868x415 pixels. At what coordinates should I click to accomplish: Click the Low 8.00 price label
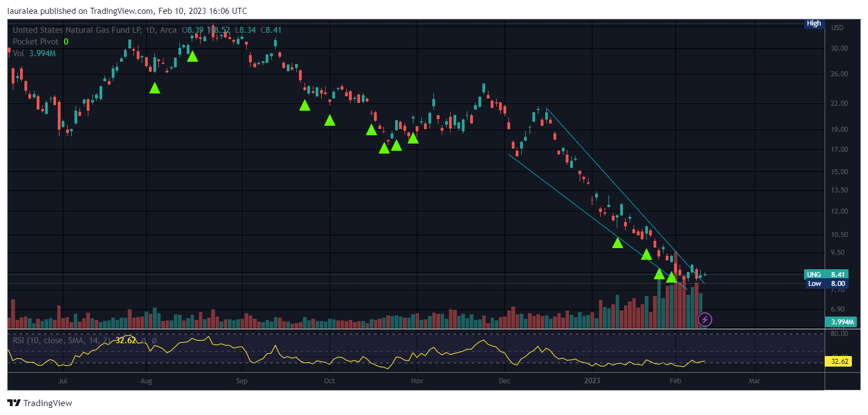(826, 283)
